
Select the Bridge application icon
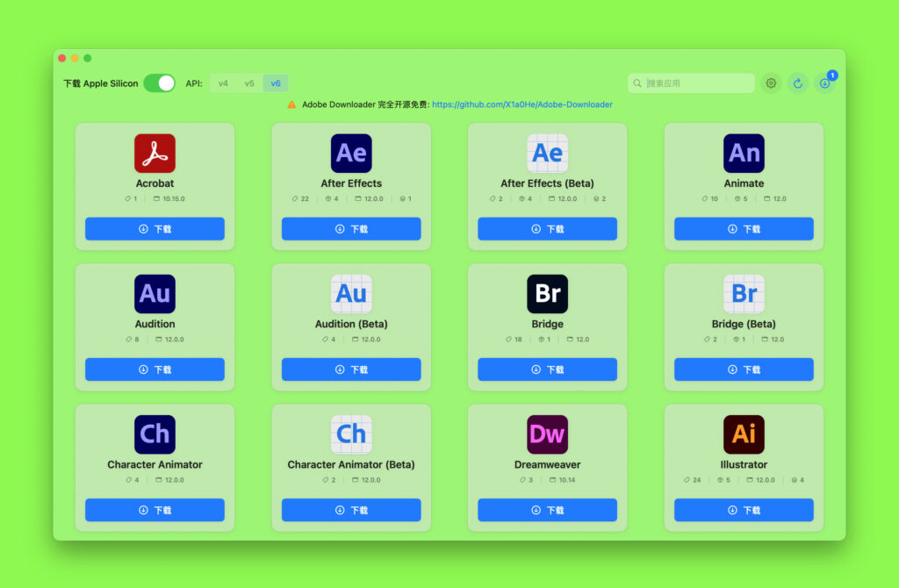(547, 293)
